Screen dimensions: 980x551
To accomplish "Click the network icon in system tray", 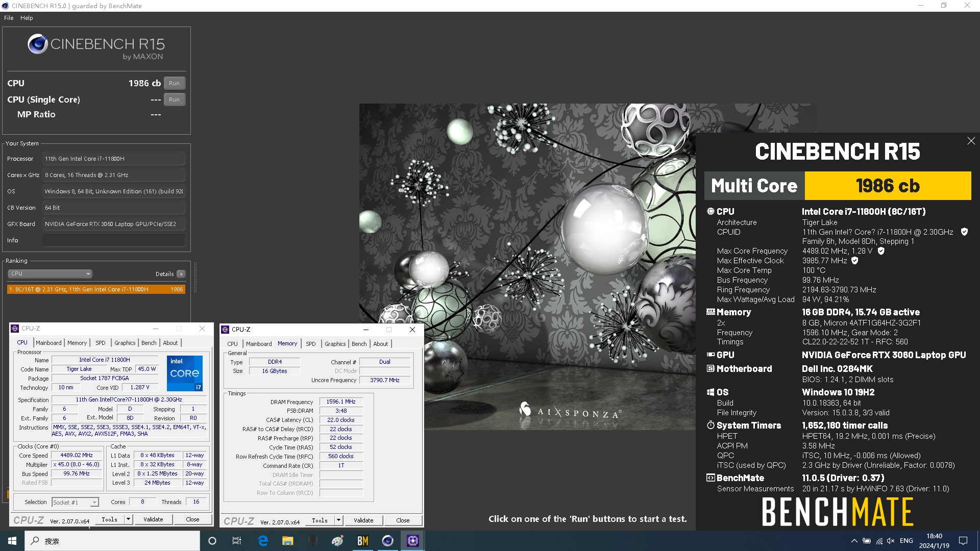I will [879, 541].
